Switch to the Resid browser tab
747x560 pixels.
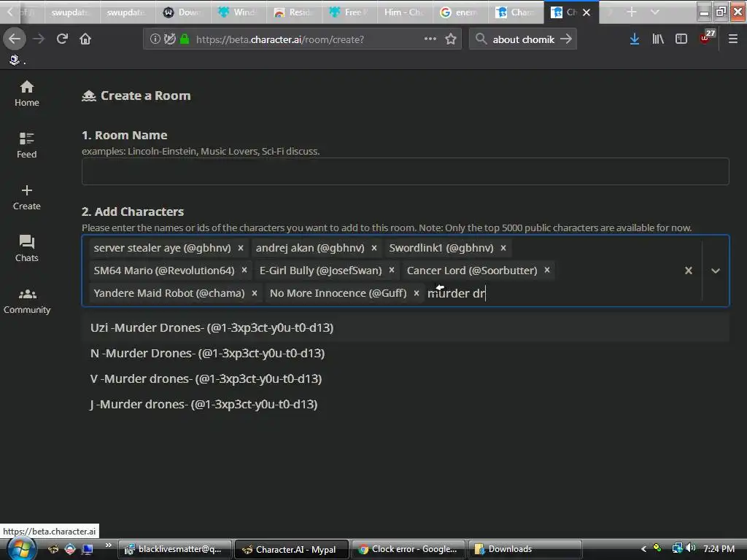294,12
